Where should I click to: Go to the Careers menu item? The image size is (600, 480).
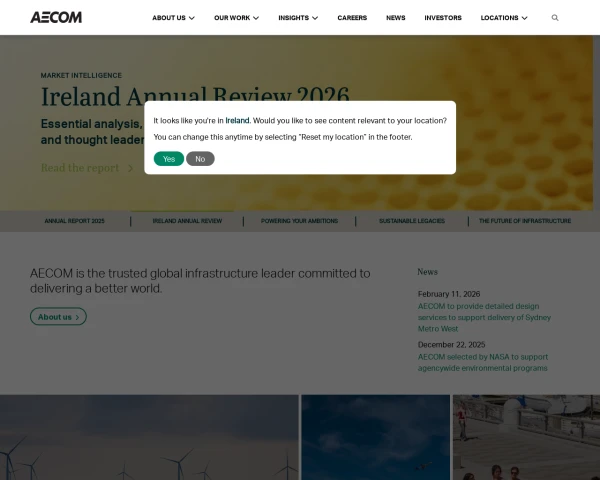(352, 18)
